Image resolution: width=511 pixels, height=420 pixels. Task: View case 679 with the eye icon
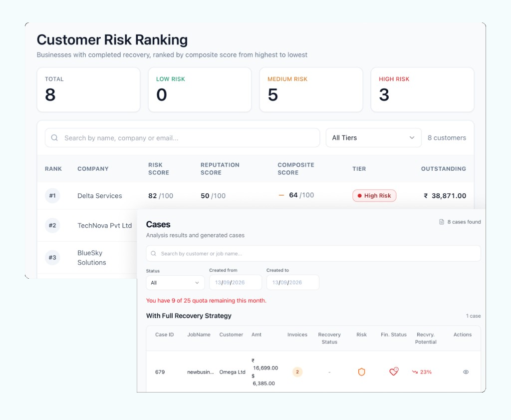[x=466, y=372]
